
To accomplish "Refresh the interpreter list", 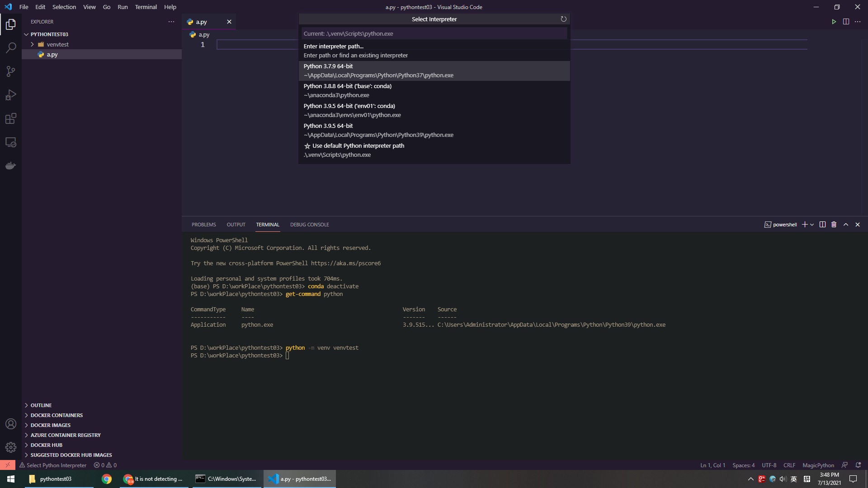I will [x=563, y=19].
